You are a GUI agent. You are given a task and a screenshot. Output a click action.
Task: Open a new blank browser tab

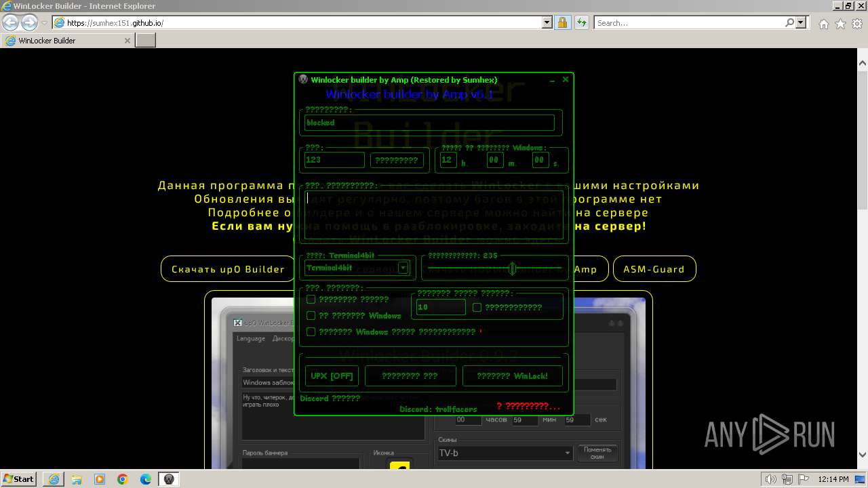(146, 41)
